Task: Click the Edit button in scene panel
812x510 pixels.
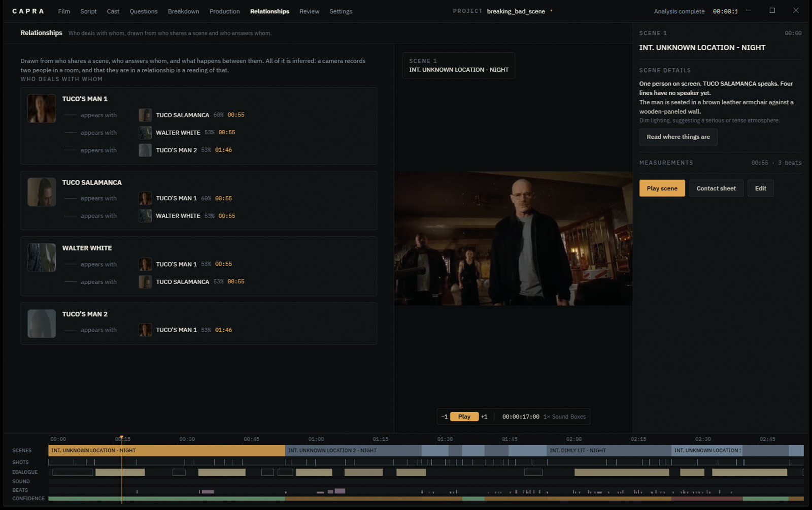Action: pos(760,188)
